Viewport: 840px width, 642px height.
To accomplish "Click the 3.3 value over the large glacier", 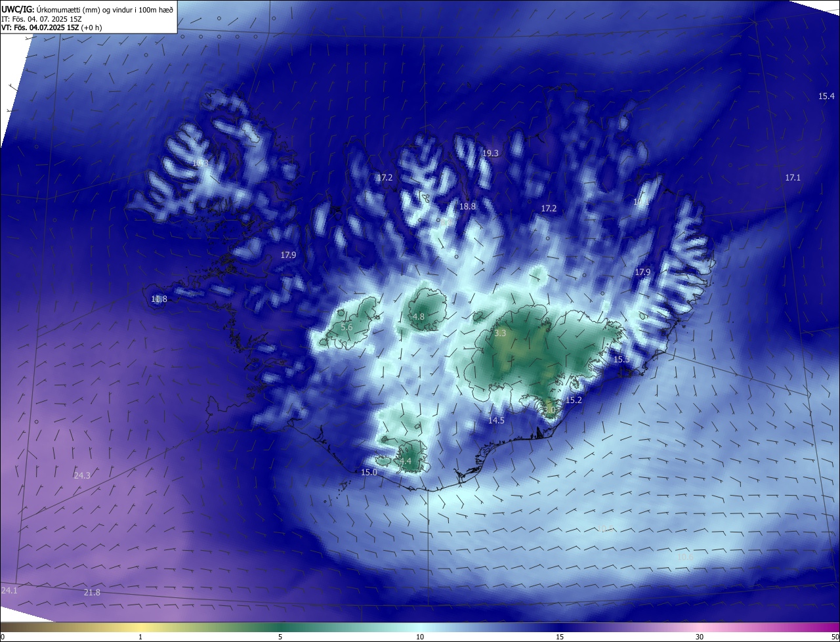I will (500, 333).
